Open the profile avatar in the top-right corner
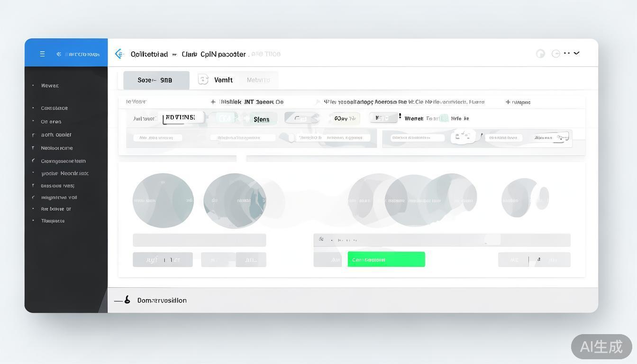This screenshot has width=637, height=364. pyautogui.click(x=540, y=53)
